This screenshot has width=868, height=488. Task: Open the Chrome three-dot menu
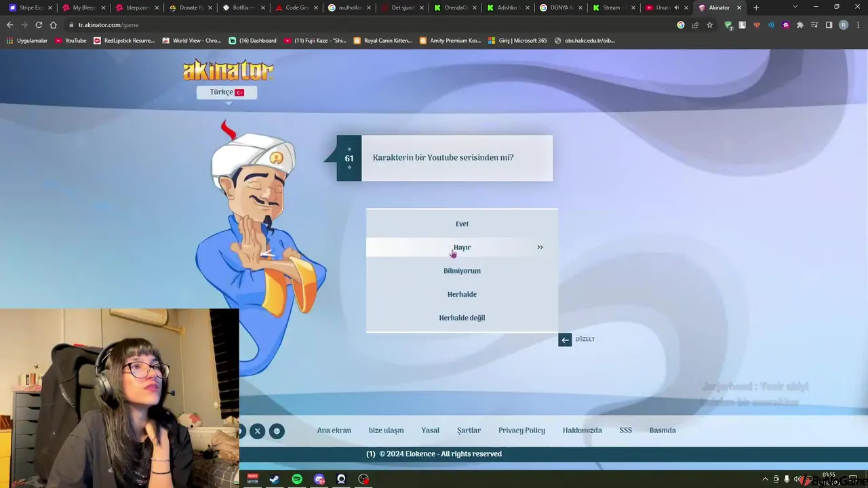coord(859,25)
